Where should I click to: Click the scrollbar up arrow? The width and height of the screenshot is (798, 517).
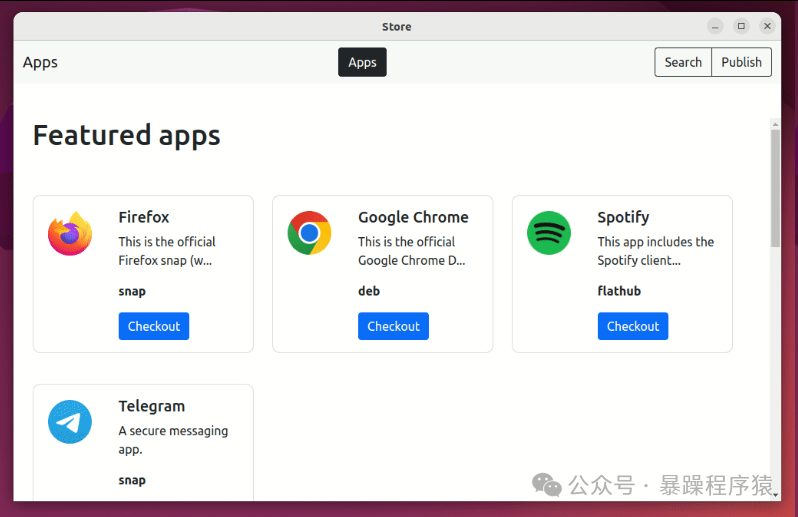[x=775, y=124]
